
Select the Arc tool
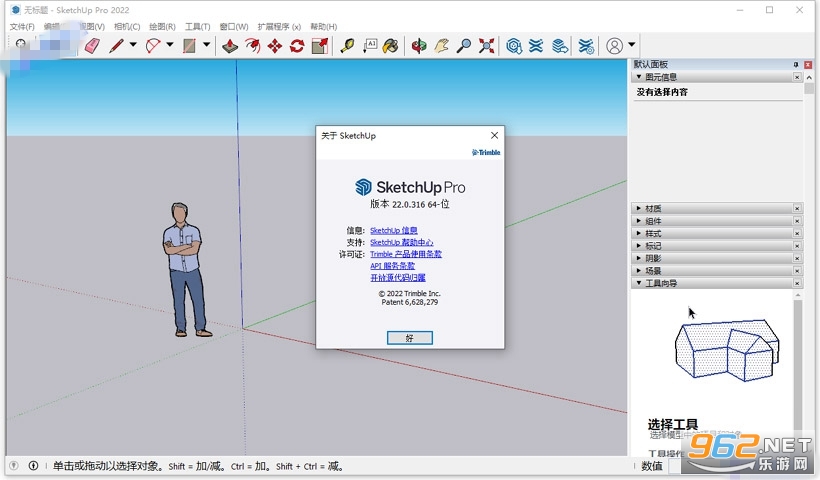[x=153, y=46]
